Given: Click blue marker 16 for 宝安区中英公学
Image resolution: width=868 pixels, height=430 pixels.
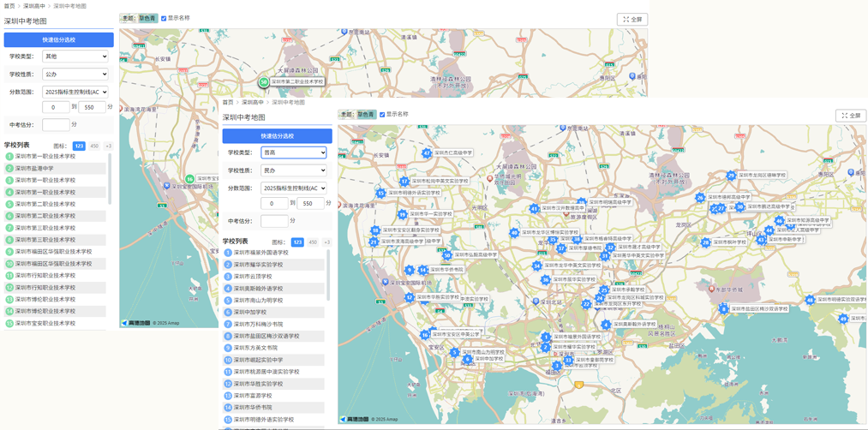Looking at the screenshot, I should [x=425, y=335].
